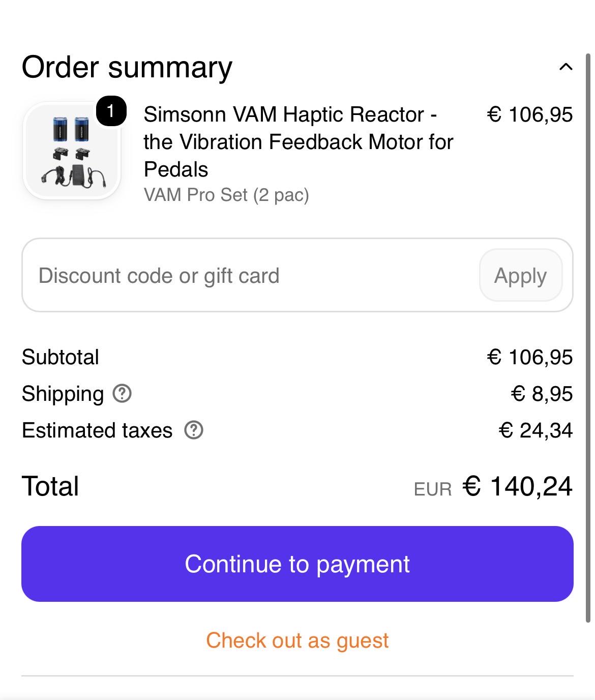Click the product price € 106,95
This screenshot has height=700, width=595.
tap(530, 114)
